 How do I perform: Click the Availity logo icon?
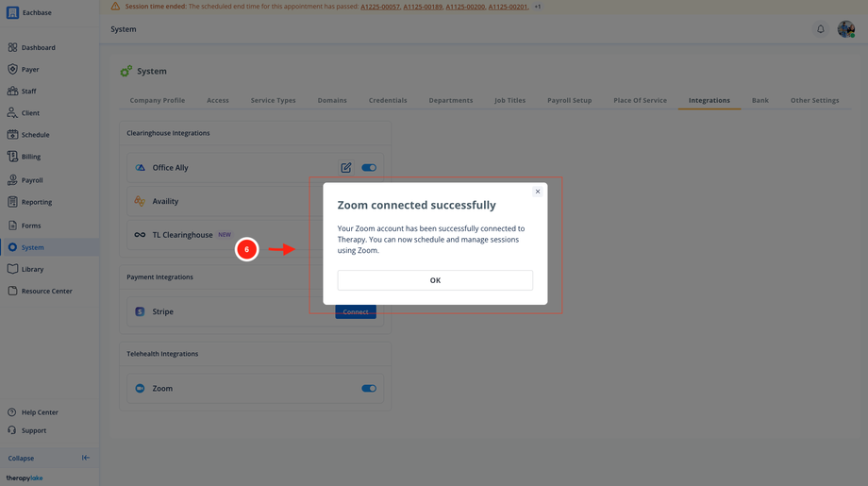point(140,202)
